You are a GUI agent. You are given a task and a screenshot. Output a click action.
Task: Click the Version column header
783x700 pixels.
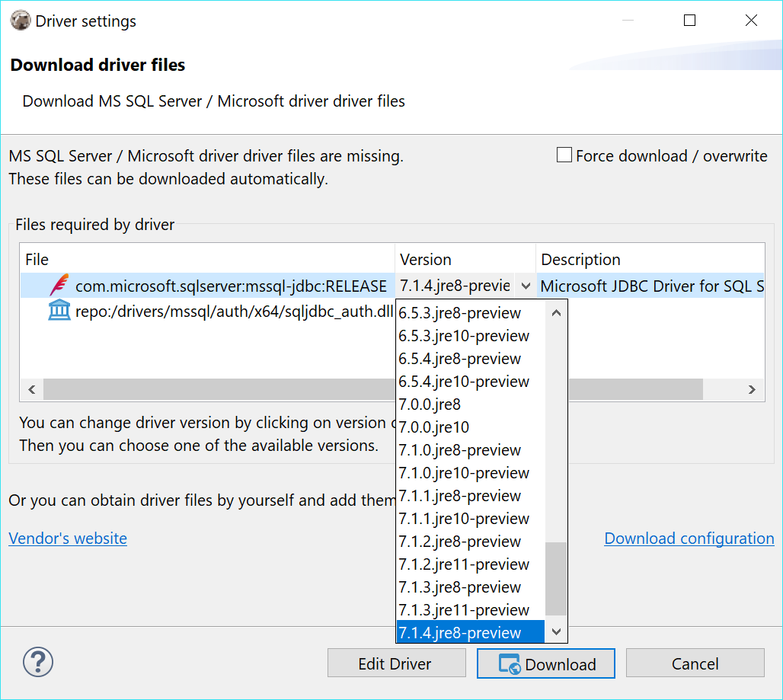465,259
